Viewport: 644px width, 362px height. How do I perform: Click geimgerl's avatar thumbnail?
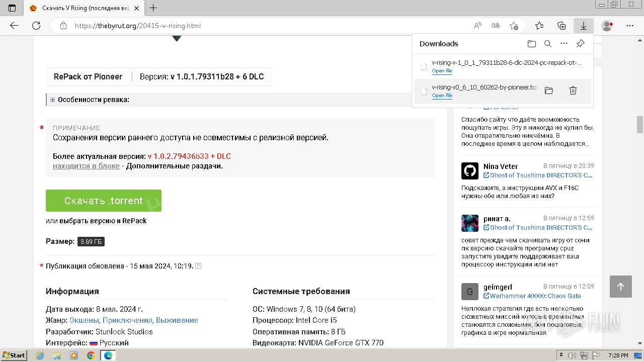[470, 292]
